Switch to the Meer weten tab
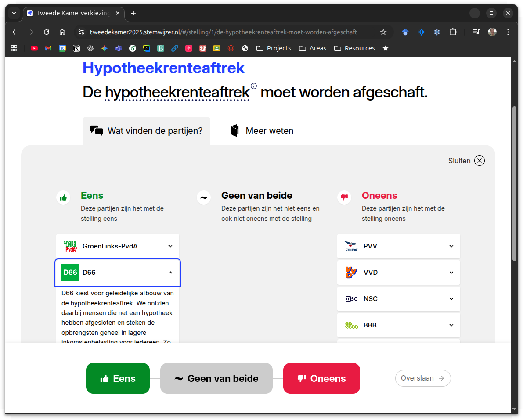523x420 pixels. tap(262, 131)
